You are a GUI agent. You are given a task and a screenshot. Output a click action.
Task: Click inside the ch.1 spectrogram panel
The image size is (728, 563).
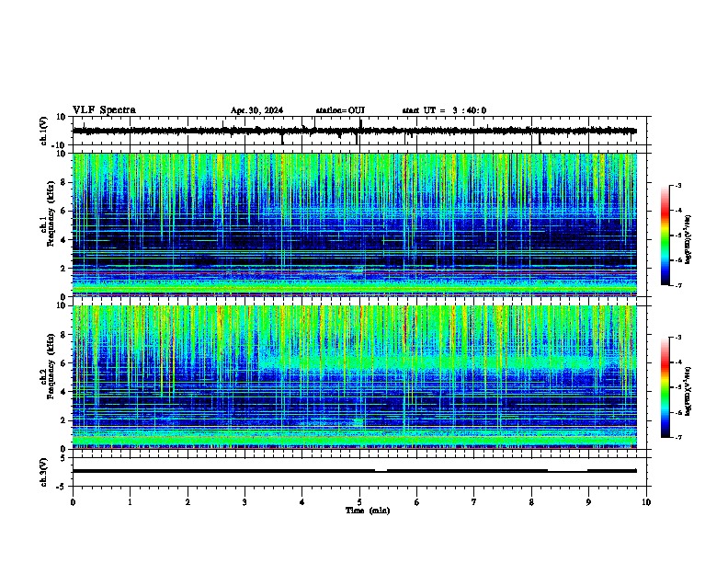tap(355, 224)
